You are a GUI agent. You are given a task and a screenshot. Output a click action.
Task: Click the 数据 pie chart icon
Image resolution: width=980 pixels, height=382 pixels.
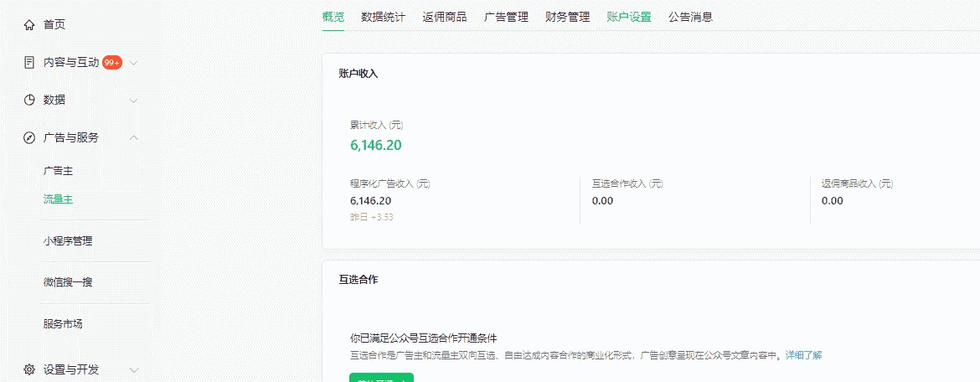coord(29,100)
